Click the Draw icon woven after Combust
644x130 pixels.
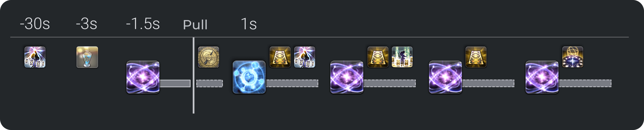[305, 57]
